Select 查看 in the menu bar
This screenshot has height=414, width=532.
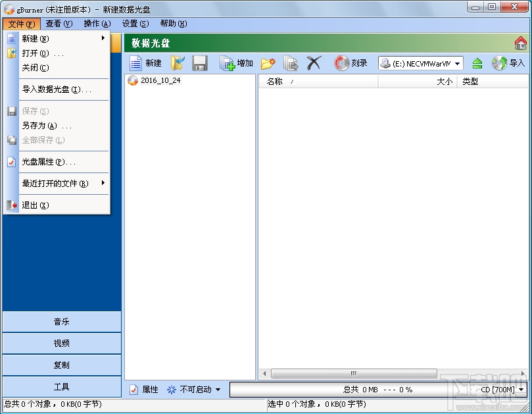pyautogui.click(x=59, y=24)
